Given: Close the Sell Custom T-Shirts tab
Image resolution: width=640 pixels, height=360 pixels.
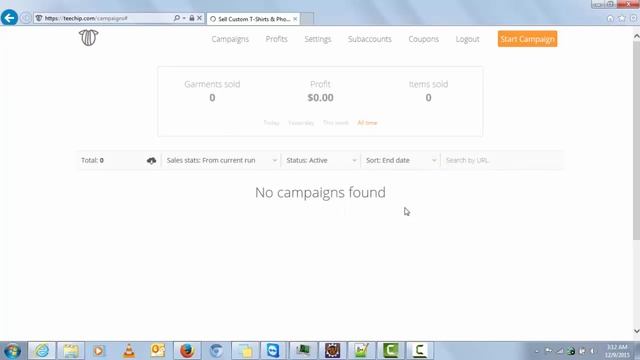Looking at the screenshot, I should point(295,19).
